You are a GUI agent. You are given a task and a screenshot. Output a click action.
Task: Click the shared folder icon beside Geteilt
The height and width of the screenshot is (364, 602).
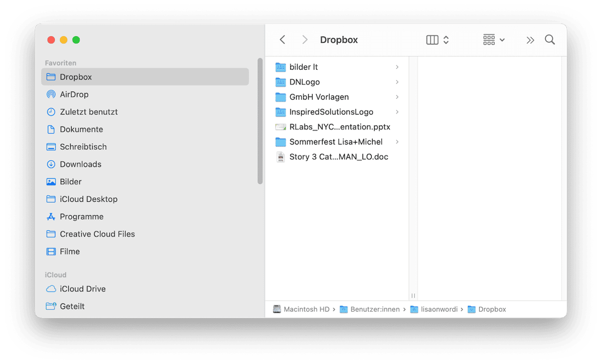click(50, 306)
